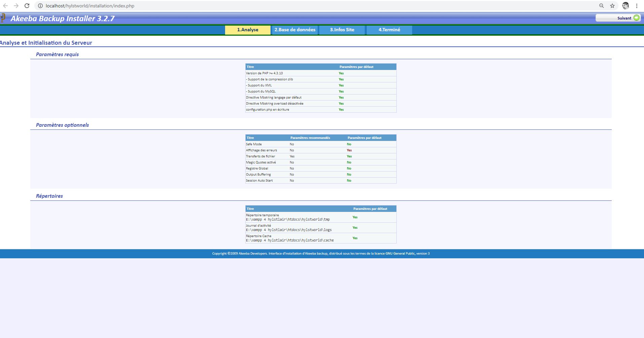Click the Yes value for Répertoire Cache
Image resolution: width=644 pixels, height=338 pixels.
[355, 238]
